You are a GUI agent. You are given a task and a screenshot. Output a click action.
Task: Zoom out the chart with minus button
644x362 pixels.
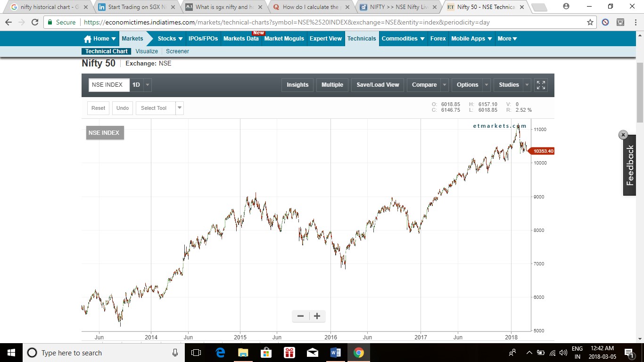coord(301,316)
